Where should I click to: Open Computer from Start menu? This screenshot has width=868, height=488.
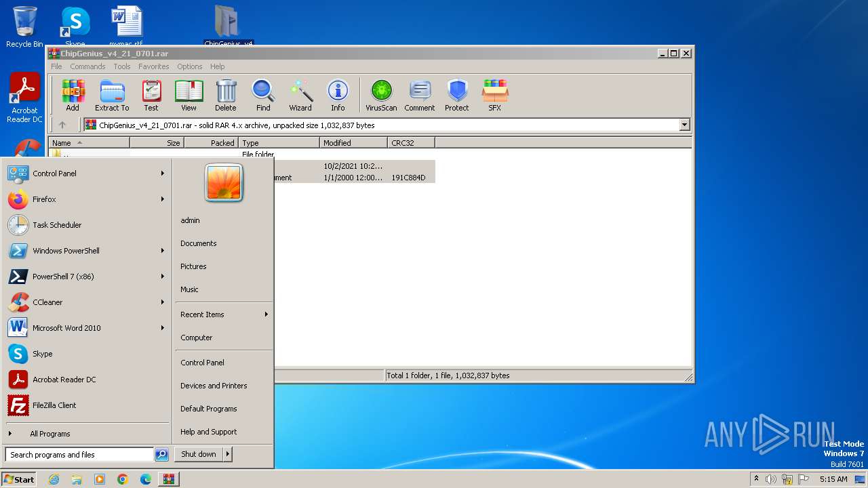[x=197, y=338]
